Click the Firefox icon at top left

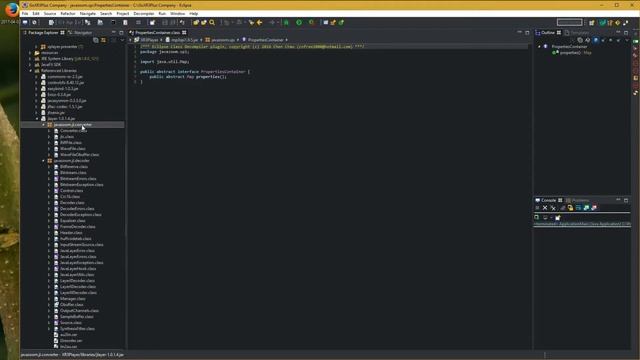tap(11, 9)
